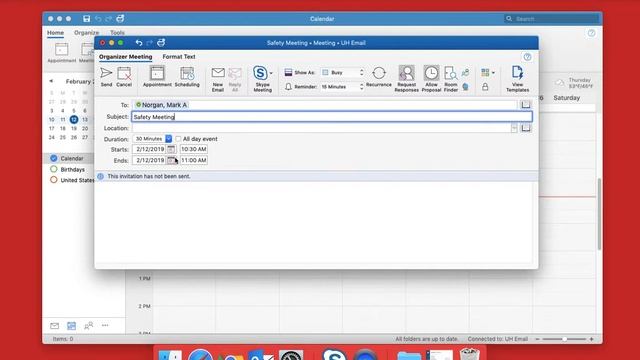640x360 pixels.
Task: Open the Appointment view
Action: tap(157, 77)
